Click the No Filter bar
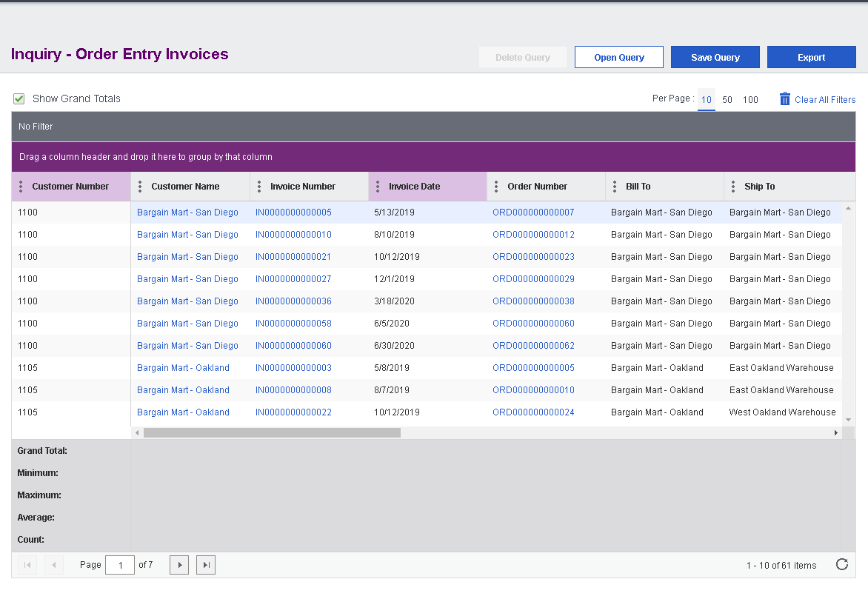Screen dimensions: 868x599 pyautogui.click(x=433, y=126)
